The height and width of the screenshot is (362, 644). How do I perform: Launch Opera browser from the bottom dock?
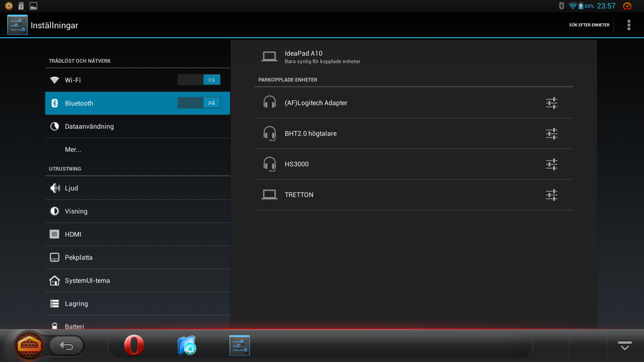click(x=134, y=346)
